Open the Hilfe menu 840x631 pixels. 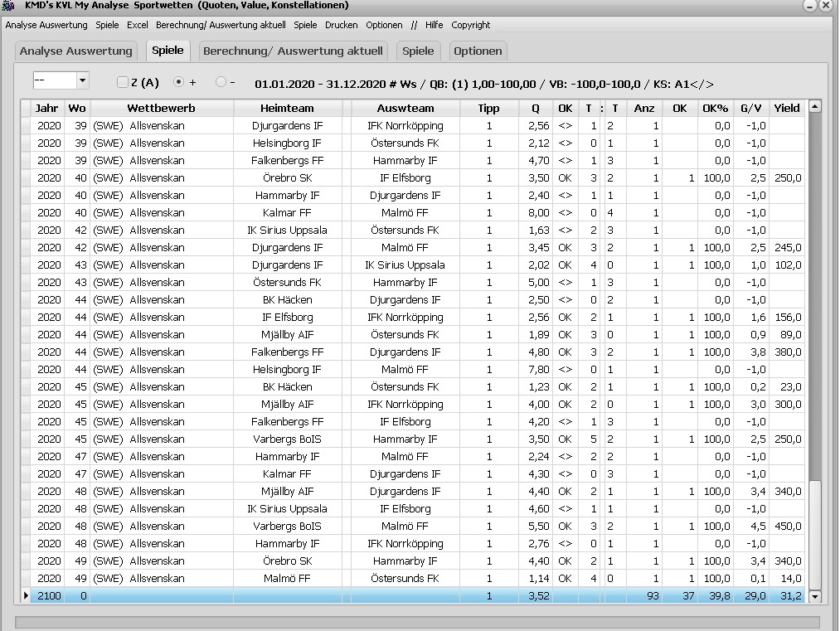pyautogui.click(x=434, y=25)
